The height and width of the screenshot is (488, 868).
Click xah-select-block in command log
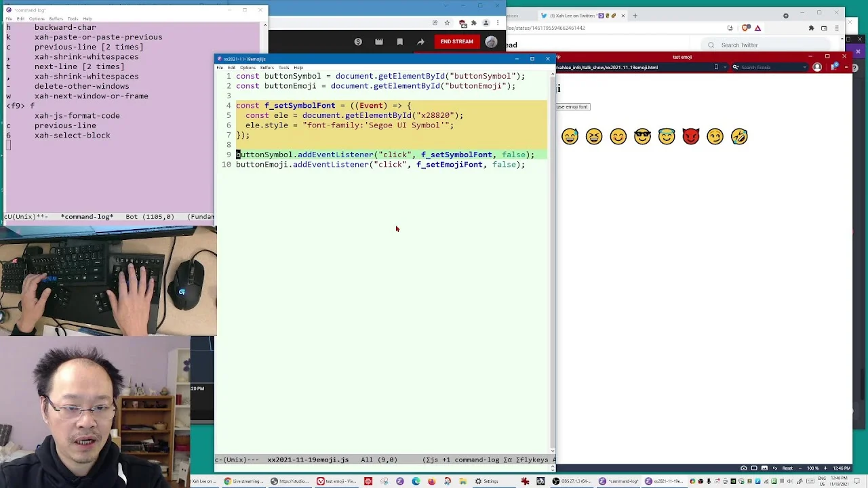(73, 136)
